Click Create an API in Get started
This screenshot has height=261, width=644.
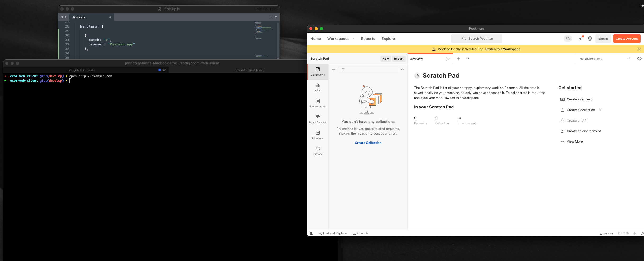[x=574, y=121]
